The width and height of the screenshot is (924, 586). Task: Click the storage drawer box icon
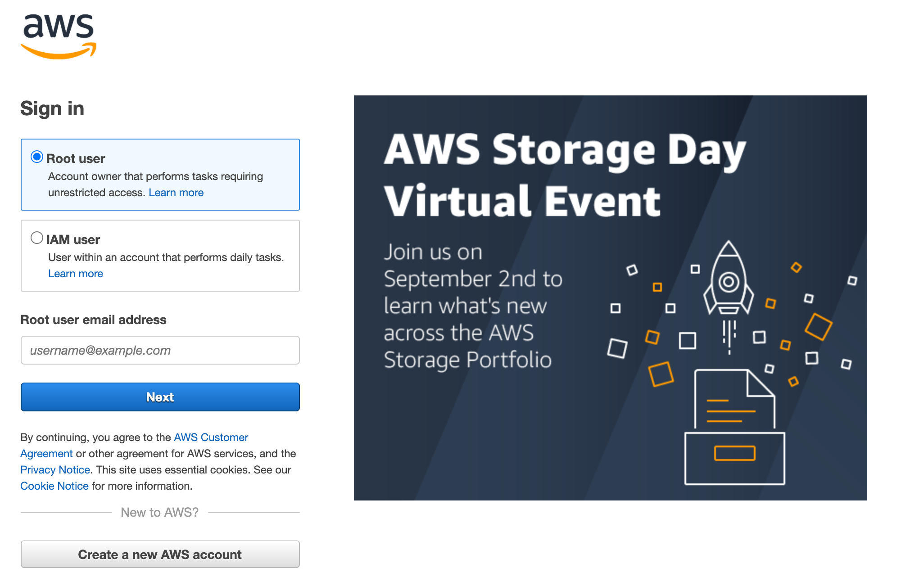coord(735,458)
